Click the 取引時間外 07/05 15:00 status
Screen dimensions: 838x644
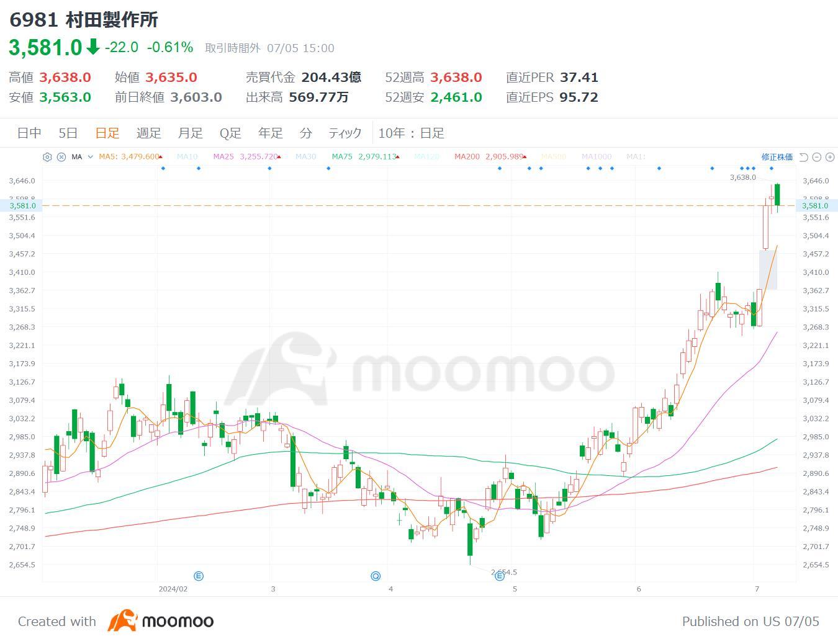point(269,48)
